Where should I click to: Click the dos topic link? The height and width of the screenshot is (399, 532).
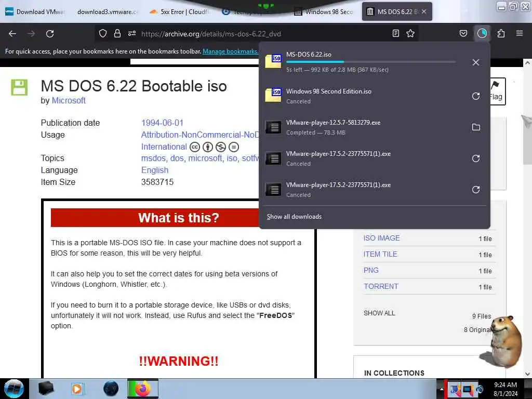[x=177, y=158]
